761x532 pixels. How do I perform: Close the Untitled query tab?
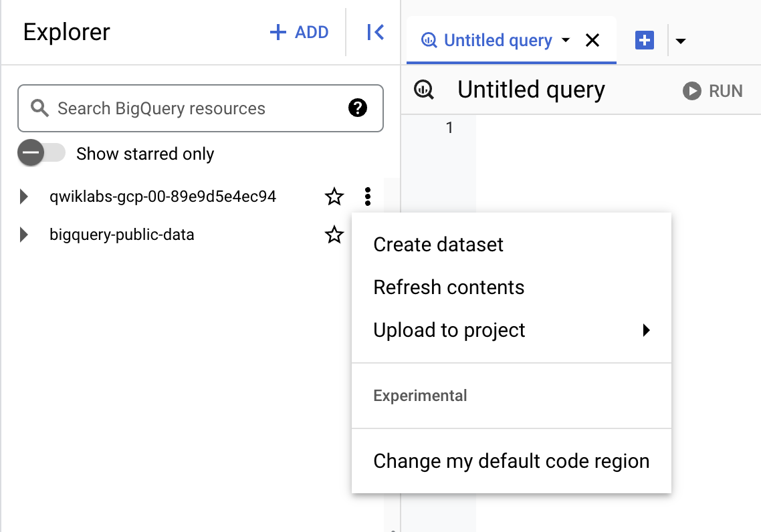point(592,40)
